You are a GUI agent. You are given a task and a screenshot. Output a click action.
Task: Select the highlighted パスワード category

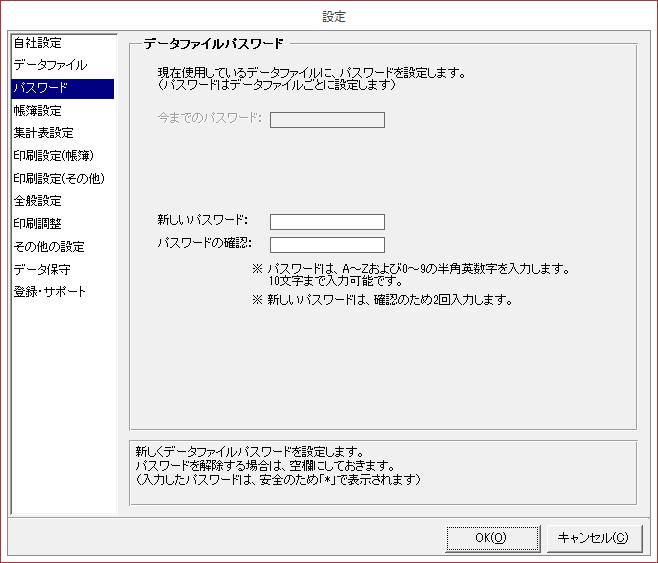tap(63, 88)
